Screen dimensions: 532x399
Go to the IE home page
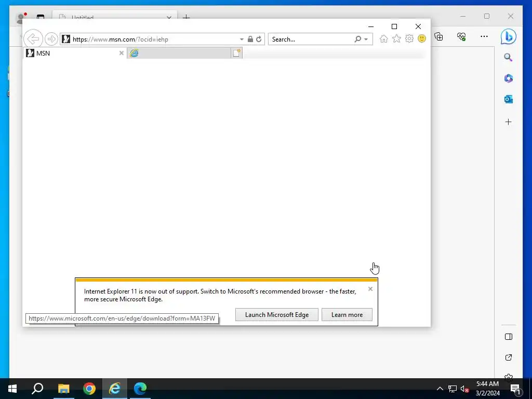[384, 38]
